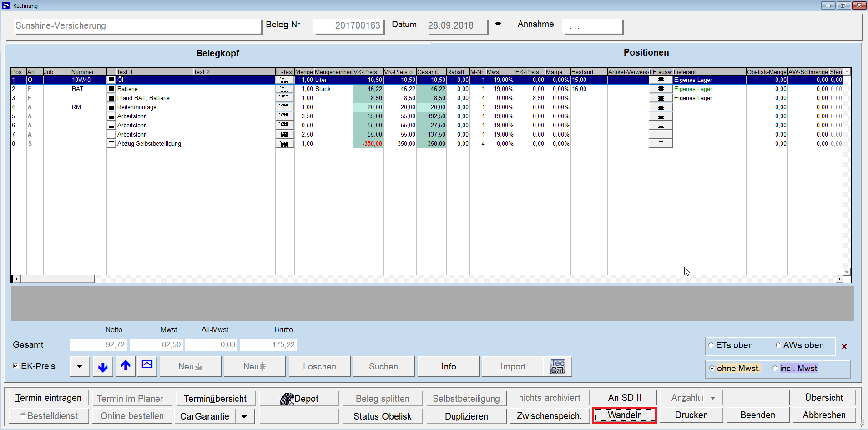Click the VK-Preis column header

click(368, 72)
